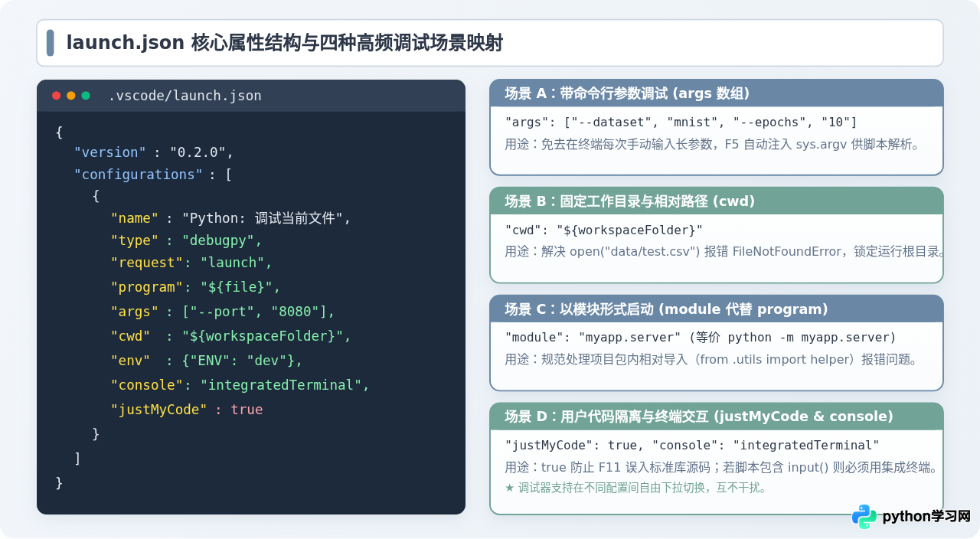This screenshot has width=980, height=539.
Task: Click the "debugpy" value
Action: (218, 240)
